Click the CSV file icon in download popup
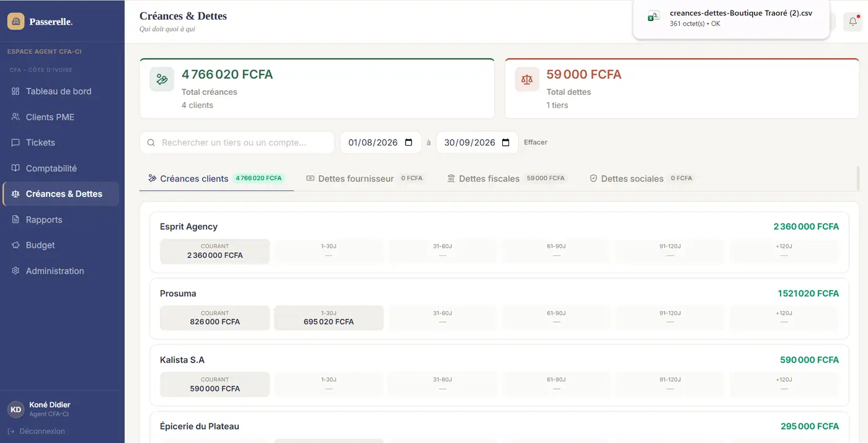The image size is (868, 443). coord(653,17)
